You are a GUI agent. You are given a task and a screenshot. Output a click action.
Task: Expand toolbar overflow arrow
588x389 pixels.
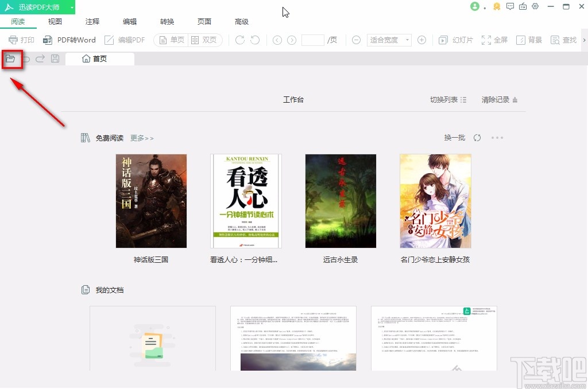584,40
